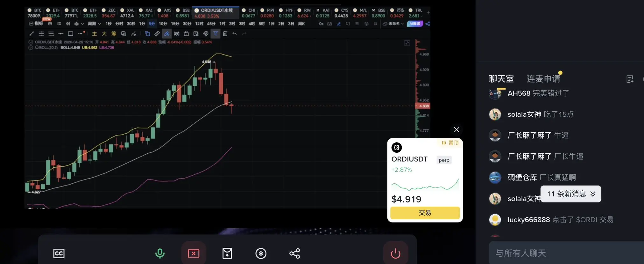Expand the 11 条新消息 new messages notice

click(x=571, y=194)
